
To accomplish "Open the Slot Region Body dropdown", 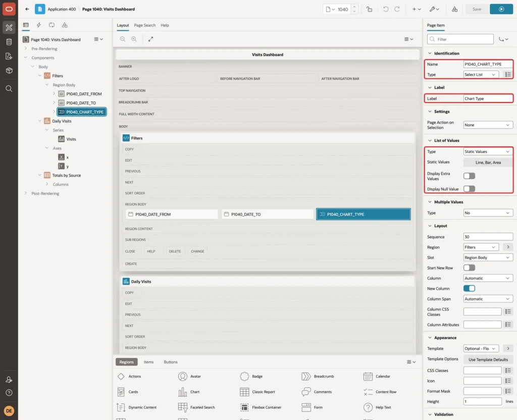I will [x=488, y=257].
